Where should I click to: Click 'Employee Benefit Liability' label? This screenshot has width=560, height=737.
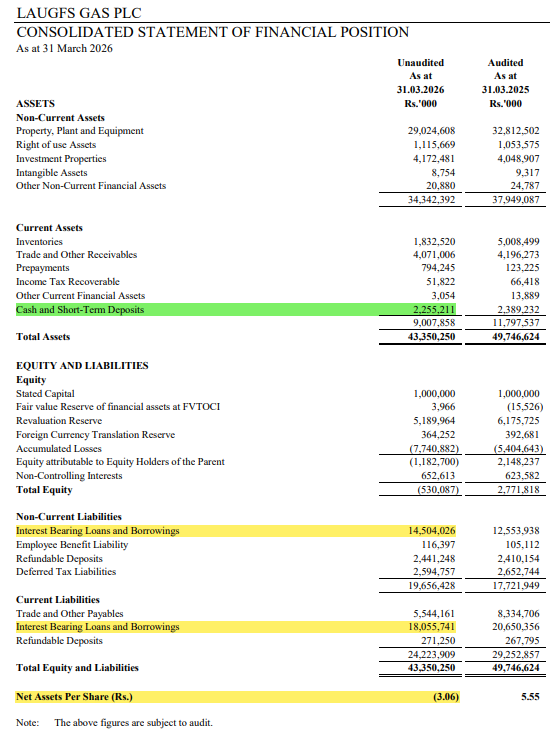[72, 545]
